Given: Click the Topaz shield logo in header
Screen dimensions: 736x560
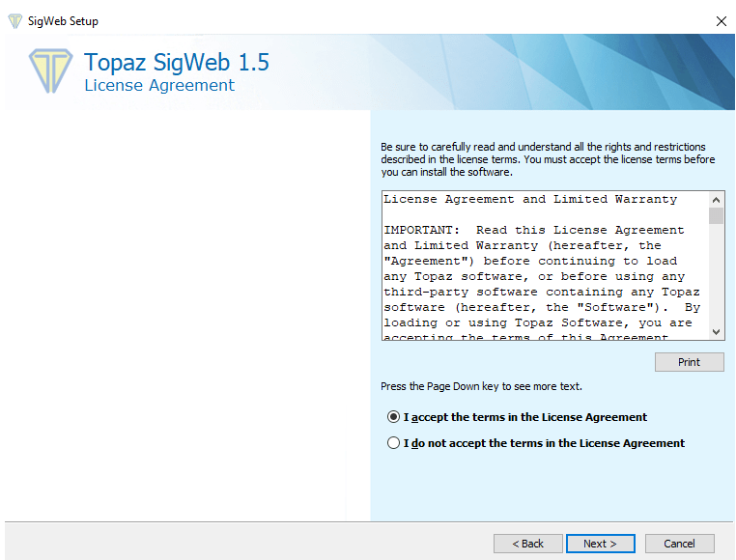Looking at the screenshot, I should coord(50,70).
